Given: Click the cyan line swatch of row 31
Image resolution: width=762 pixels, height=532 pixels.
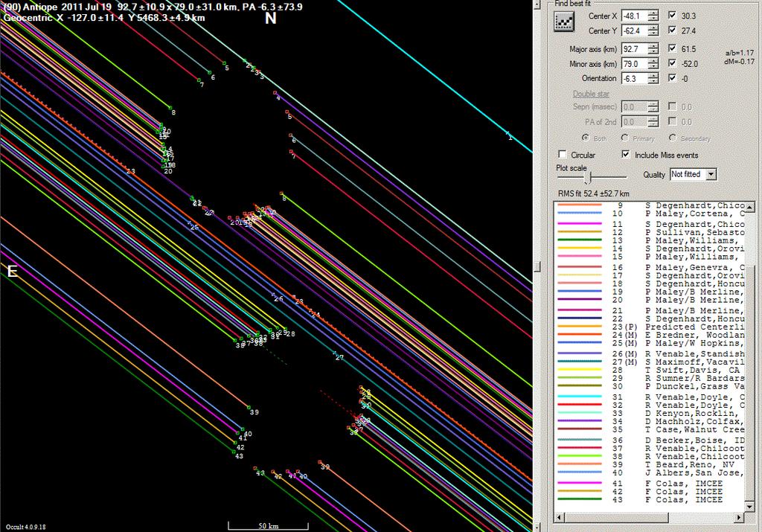Looking at the screenshot, I should click(x=579, y=397).
